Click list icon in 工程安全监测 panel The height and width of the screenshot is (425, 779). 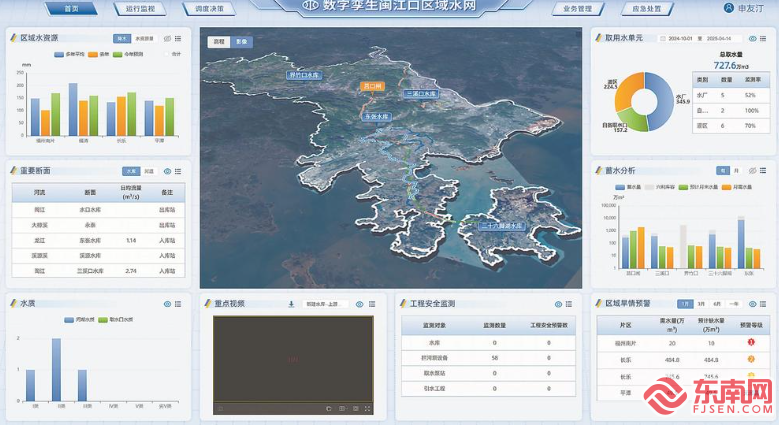click(x=570, y=303)
